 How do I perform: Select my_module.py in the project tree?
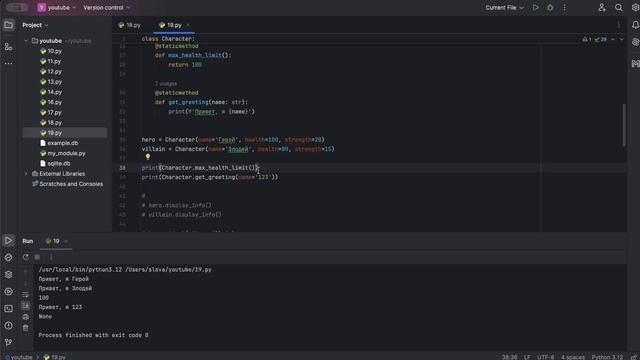tap(66, 153)
